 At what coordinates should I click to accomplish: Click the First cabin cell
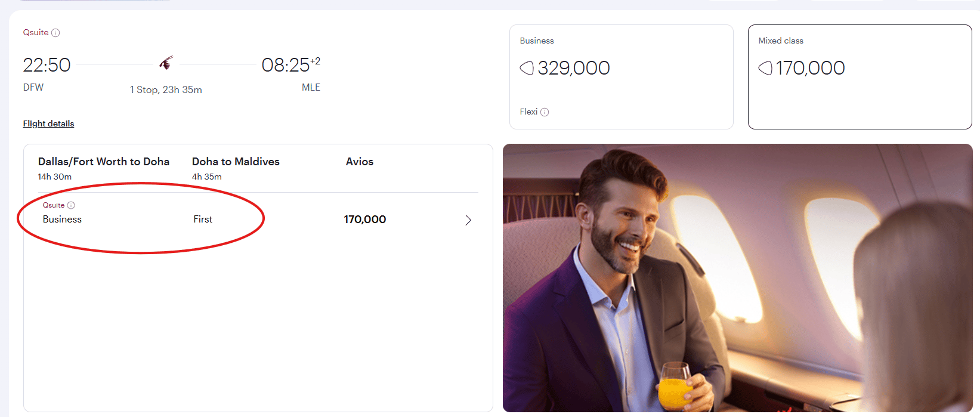pos(203,220)
